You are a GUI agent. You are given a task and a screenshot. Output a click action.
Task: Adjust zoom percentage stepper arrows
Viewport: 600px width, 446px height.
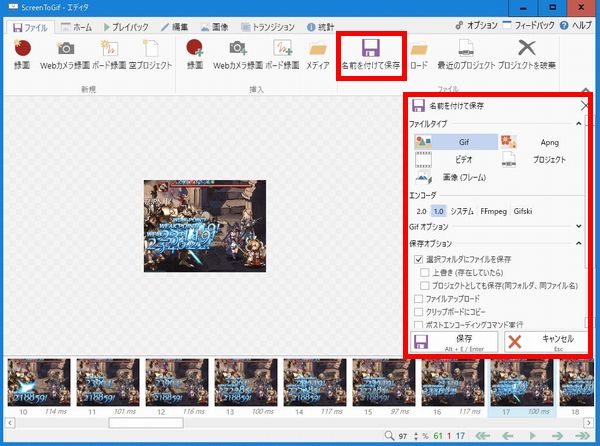coord(416,436)
